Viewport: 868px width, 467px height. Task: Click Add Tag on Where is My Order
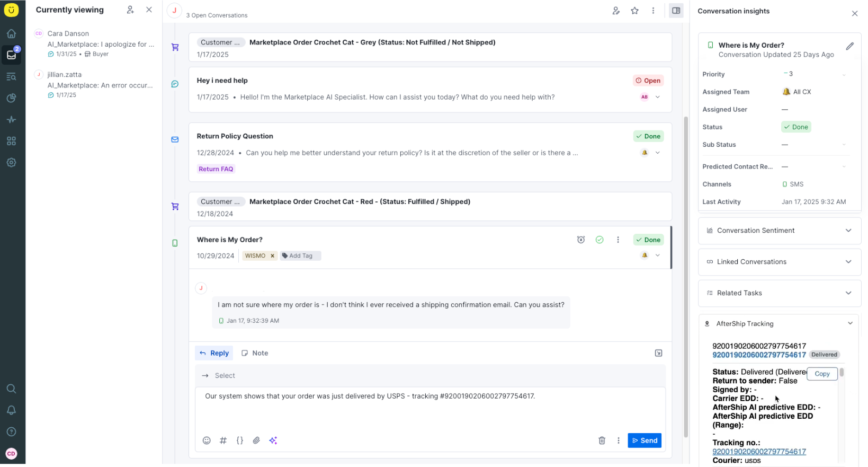pyautogui.click(x=300, y=255)
